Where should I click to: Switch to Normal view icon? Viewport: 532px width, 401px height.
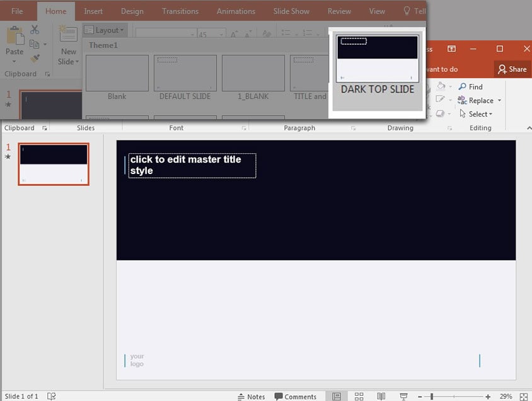337,397
